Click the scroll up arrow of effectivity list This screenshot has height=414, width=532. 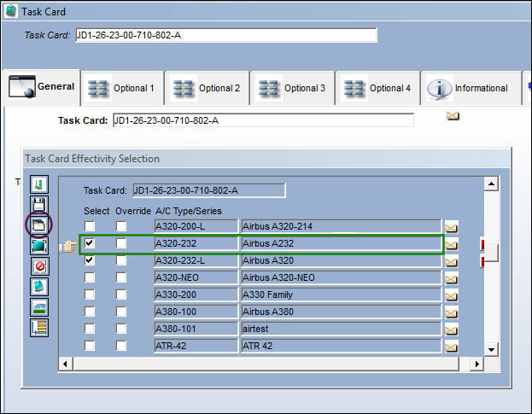click(x=491, y=184)
